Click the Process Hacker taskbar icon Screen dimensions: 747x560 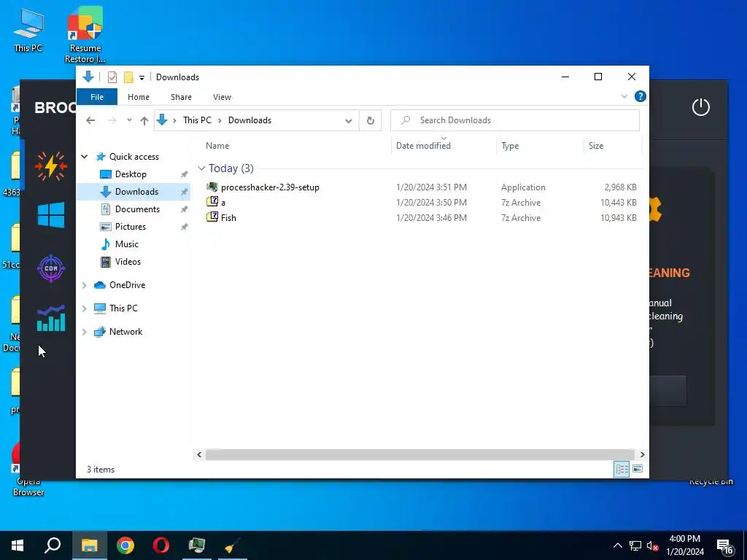pyautogui.click(x=197, y=545)
